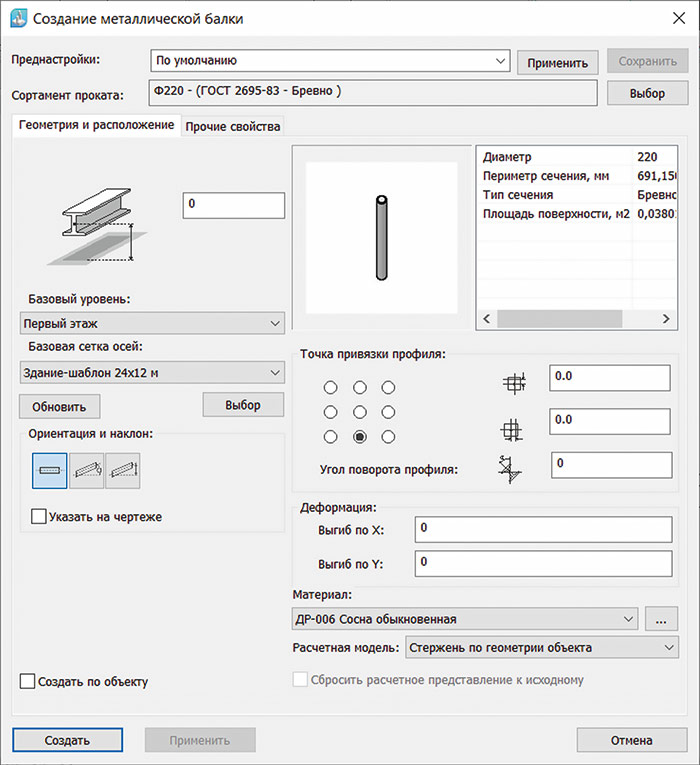Click the ellipsis material browse button
700x765 pixels.
(661, 619)
